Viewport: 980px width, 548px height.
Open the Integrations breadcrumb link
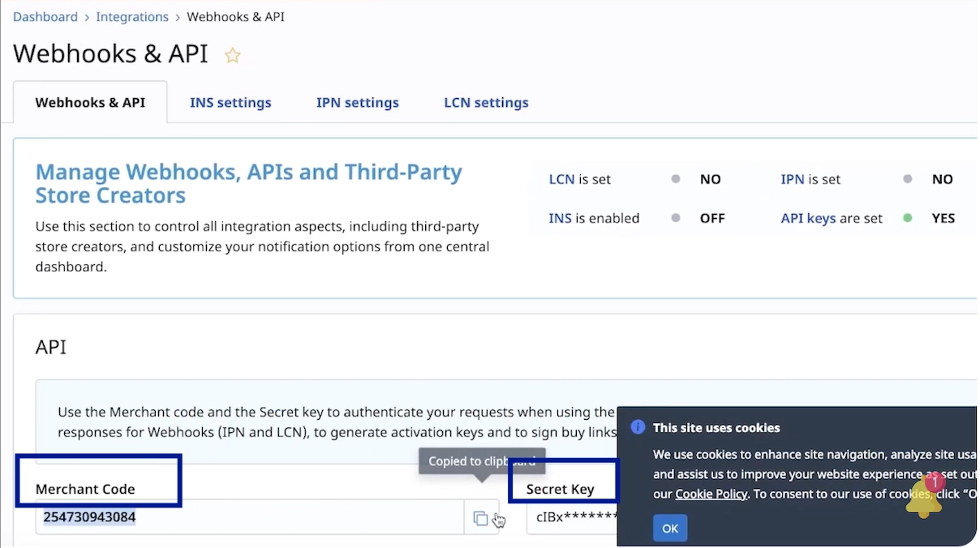point(132,16)
